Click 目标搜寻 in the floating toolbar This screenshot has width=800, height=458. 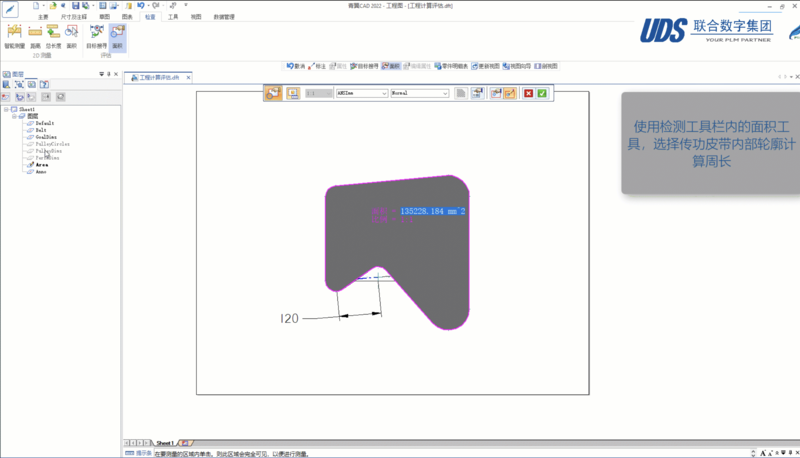click(x=364, y=66)
